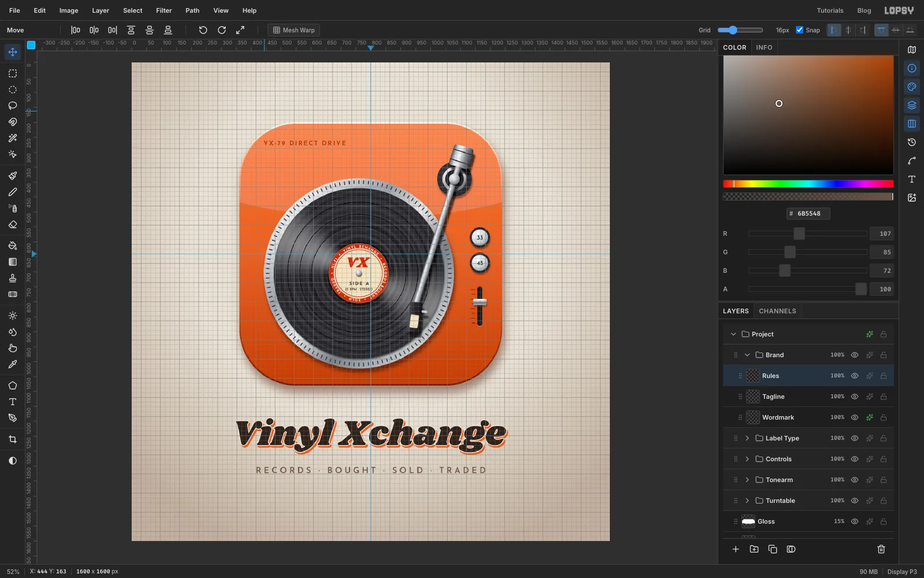
Task: Hide the Tagline layer
Action: (x=855, y=397)
